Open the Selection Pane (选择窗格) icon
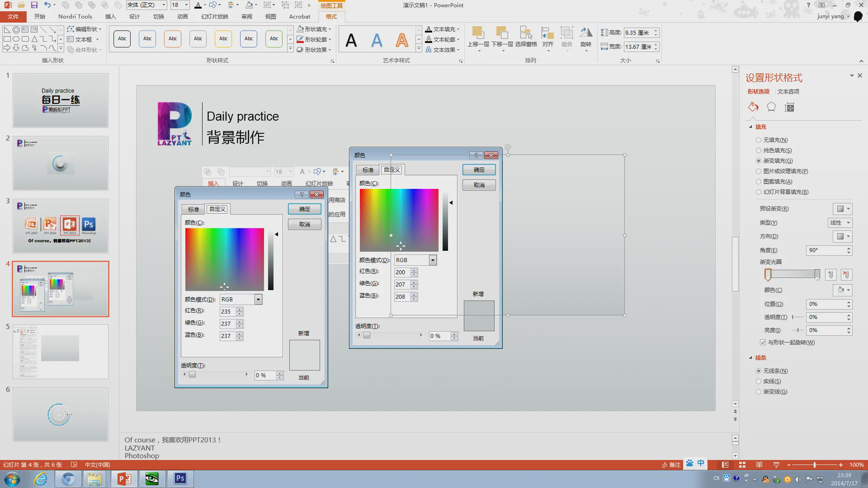 tap(526, 37)
